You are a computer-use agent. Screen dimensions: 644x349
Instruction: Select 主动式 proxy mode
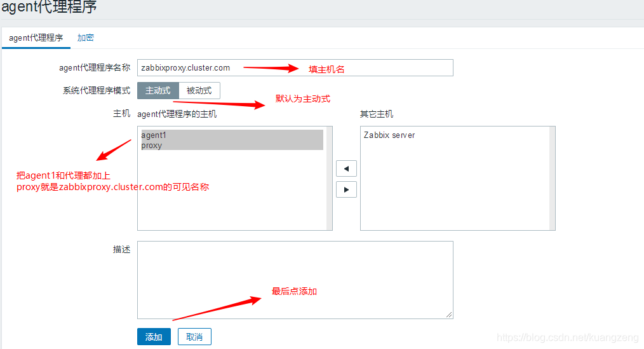pos(158,90)
